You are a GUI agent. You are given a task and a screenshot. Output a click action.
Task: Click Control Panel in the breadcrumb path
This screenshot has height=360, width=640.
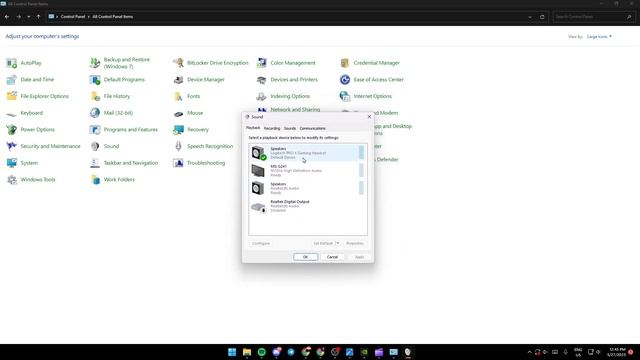point(73,17)
